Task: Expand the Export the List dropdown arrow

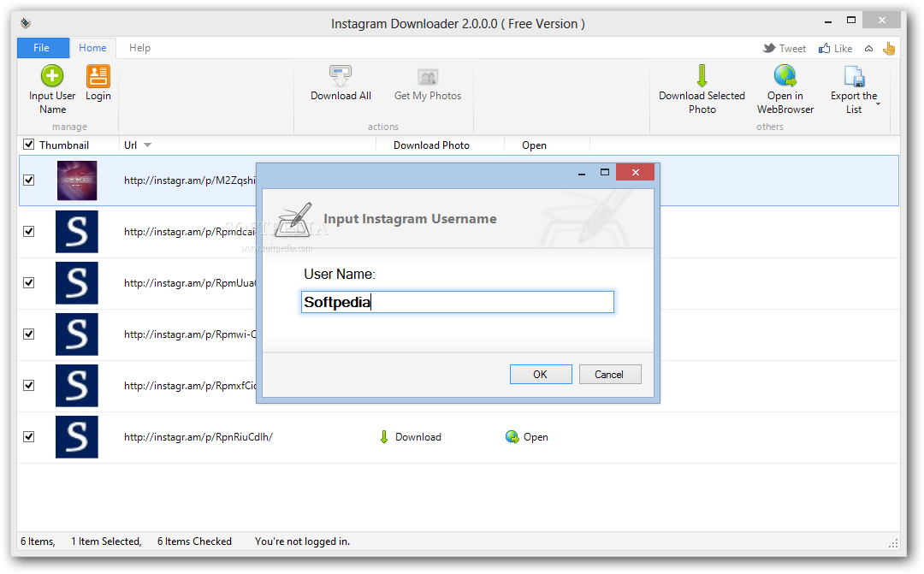Action: pos(878,104)
